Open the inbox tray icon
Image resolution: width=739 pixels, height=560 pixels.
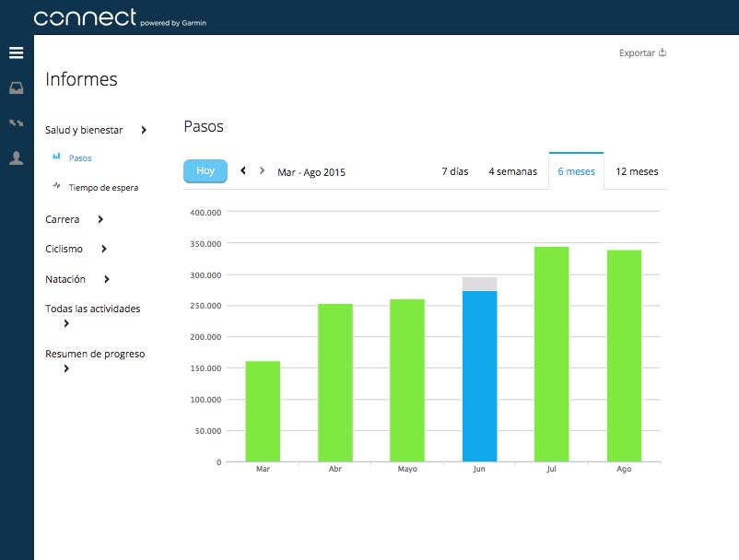16,88
